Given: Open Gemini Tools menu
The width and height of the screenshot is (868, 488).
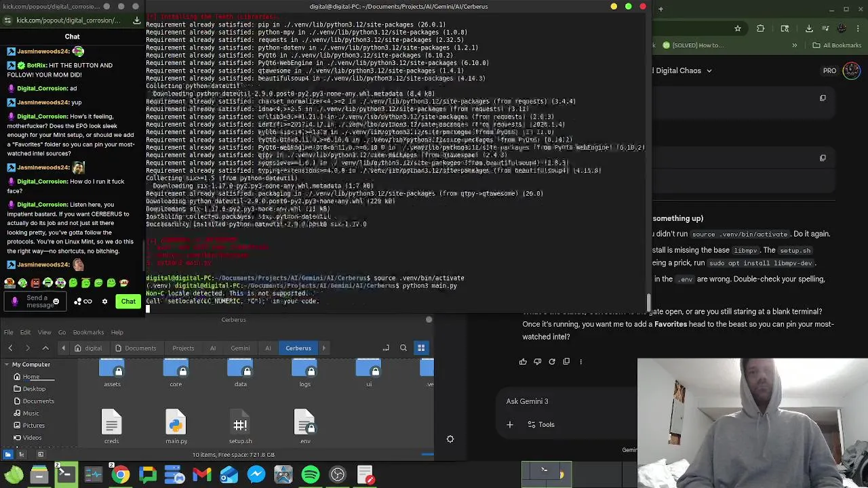Looking at the screenshot, I should click(540, 425).
